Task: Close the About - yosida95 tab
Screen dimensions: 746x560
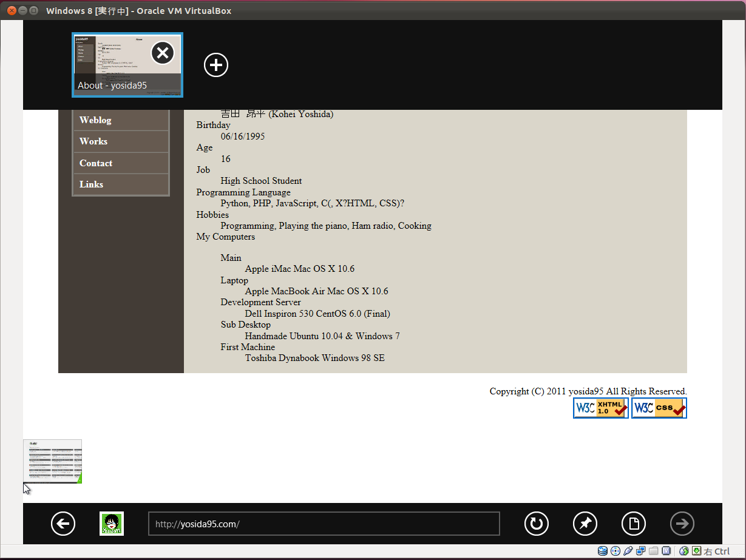Action: pyautogui.click(x=163, y=53)
